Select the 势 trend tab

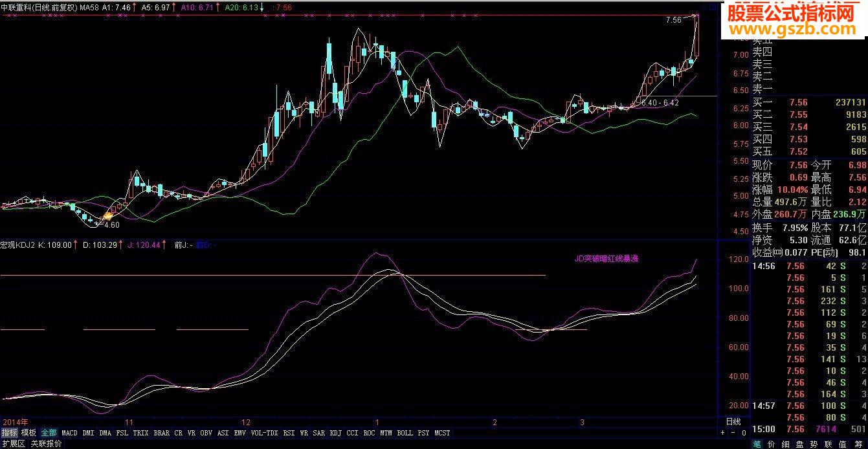coord(814,444)
